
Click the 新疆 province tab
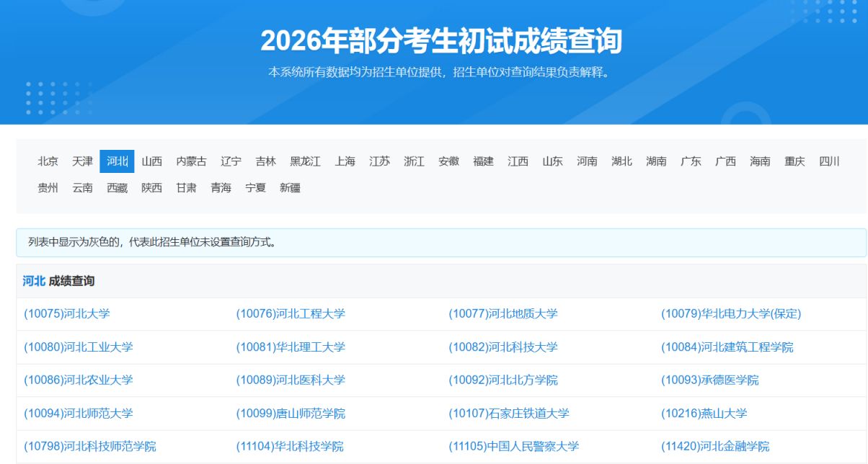click(291, 188)
